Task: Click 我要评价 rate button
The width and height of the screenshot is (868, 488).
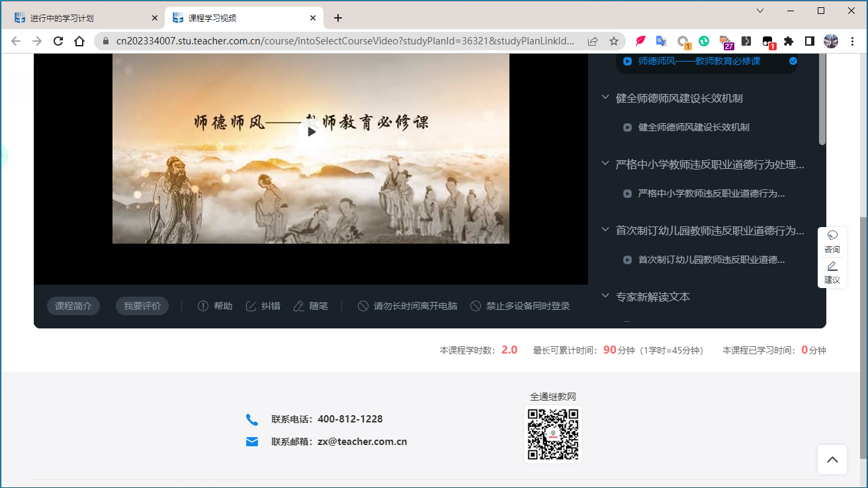Action: [x=142, y=306]
